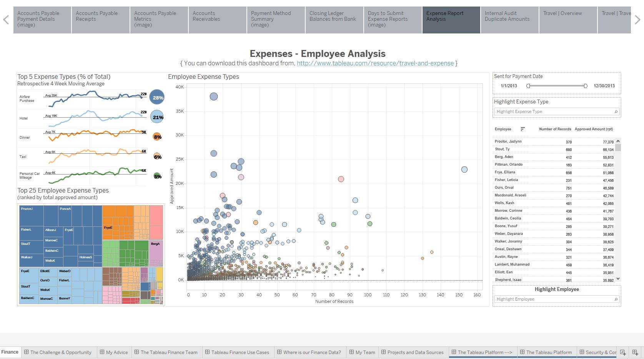Go to Accounts Receivables tab
The height and width of the screenshot is (359, 644).
[218, 20]
